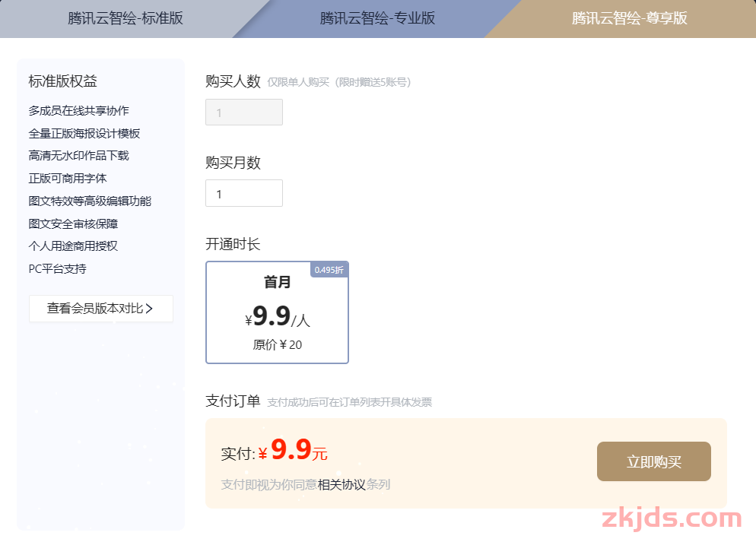Click the 原价￥20 text
The width and height of the screenshot is (756, 542).
click(278, 345)
